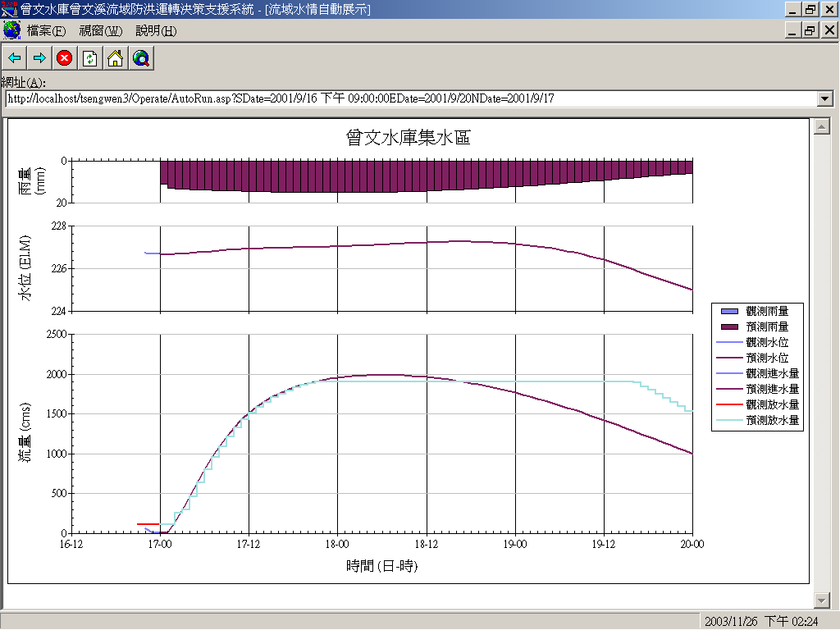Click the 18-00 time axis tick label
The height and width of the screenshot is (630, 840).
point(337,545)
